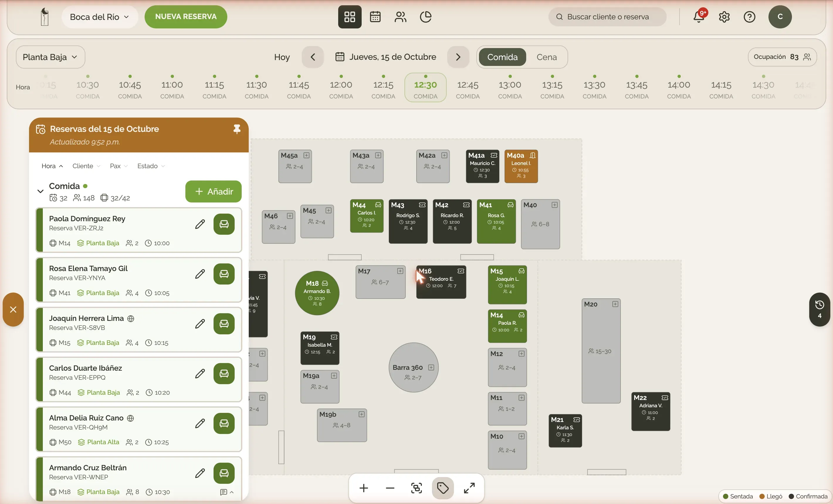Fit floor plan to screen

(416, 488)
